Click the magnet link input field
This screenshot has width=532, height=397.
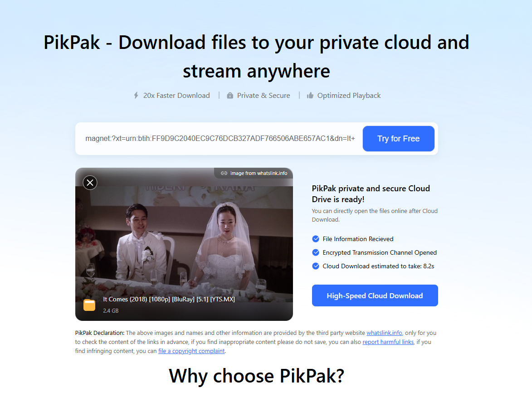(220, 139)
